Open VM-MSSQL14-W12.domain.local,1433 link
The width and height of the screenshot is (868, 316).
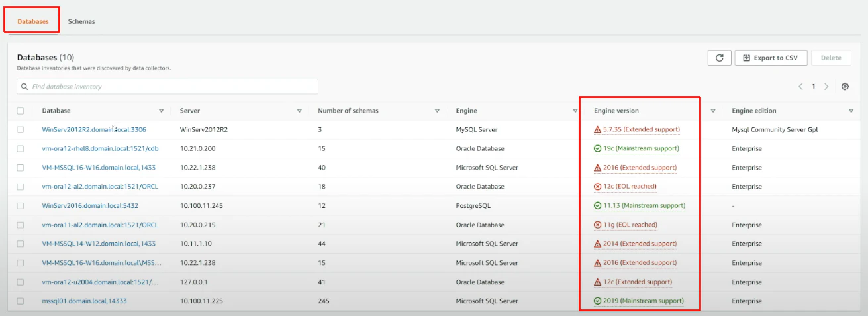coord(99,244)
